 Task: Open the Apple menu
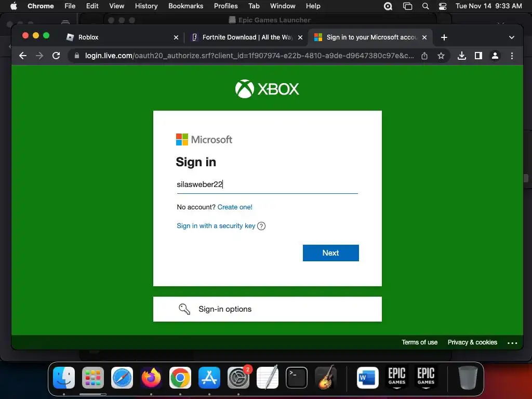pyautogui.click(x=14, y=6)
